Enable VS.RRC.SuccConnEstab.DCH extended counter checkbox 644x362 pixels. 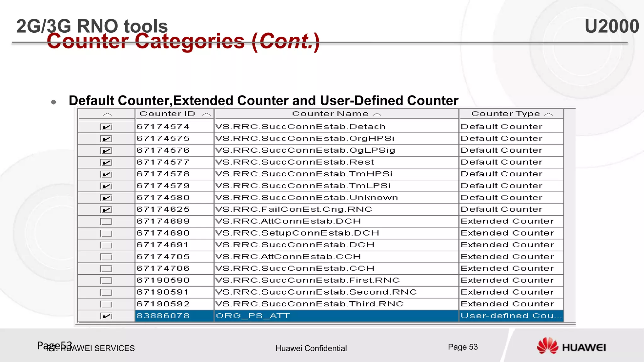(x=106, y=245)
